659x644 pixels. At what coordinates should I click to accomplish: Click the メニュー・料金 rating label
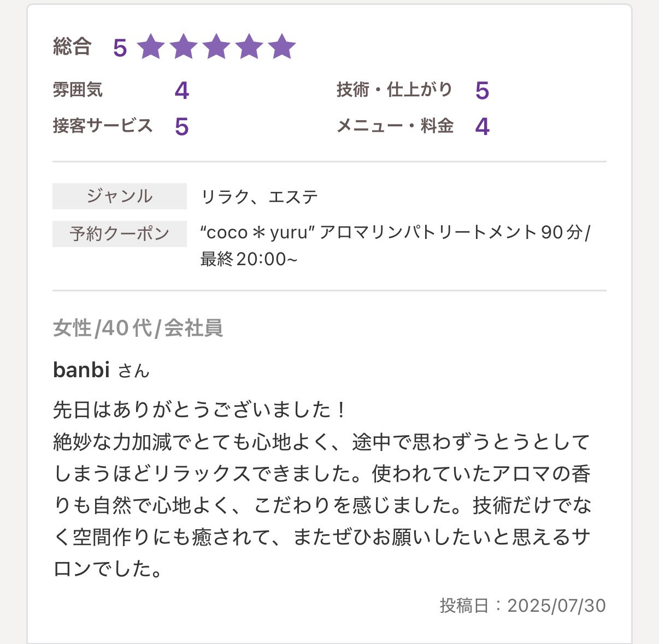[x=395, y=126]
